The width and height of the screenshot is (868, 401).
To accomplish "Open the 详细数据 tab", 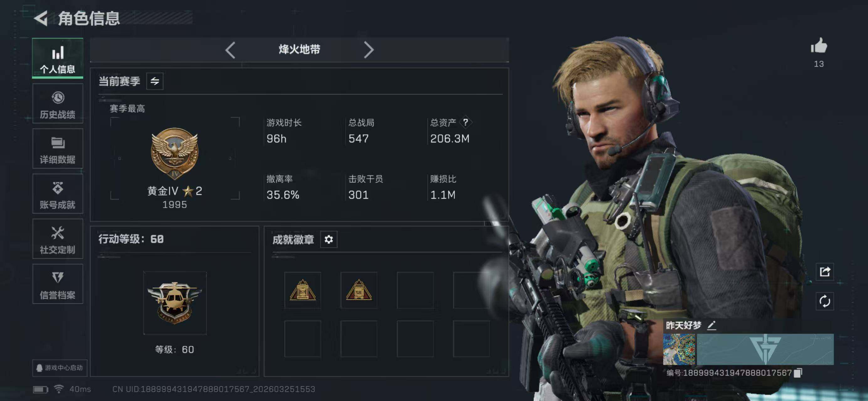I will pos(58,149).
